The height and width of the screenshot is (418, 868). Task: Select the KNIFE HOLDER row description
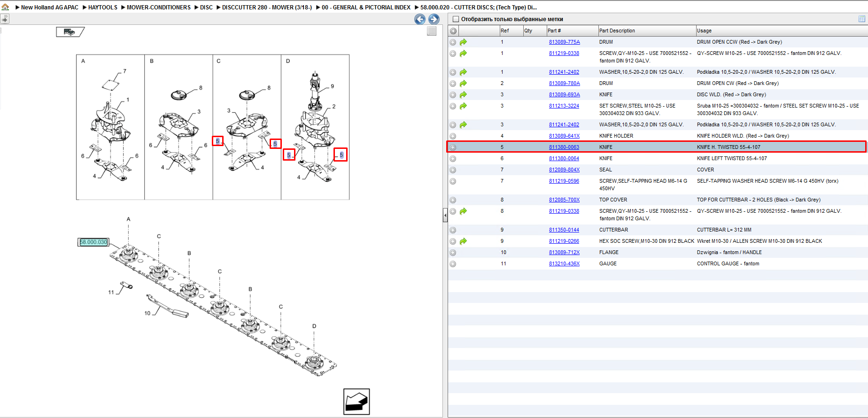pyautogui.click(x=616, y=136)
